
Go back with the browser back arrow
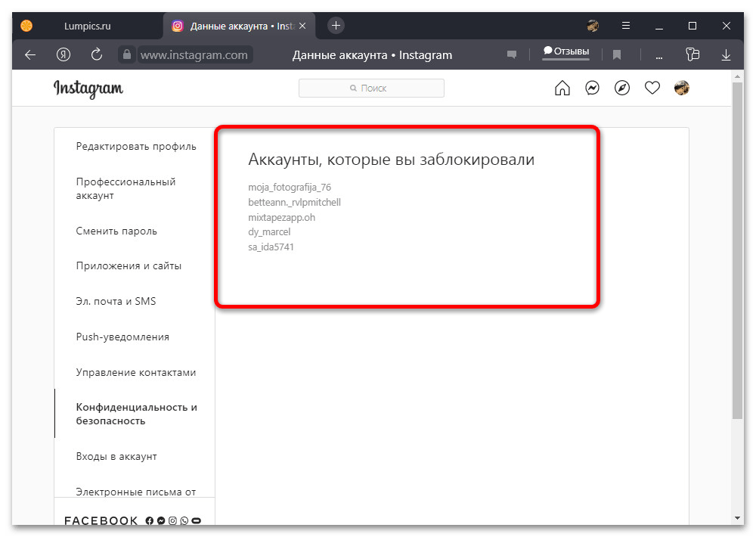pos(30,55)
